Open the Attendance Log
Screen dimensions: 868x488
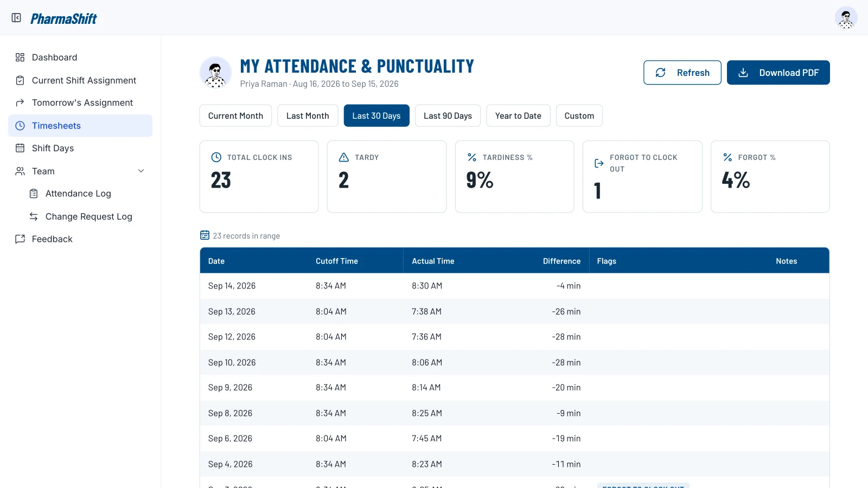coord(87,194)
